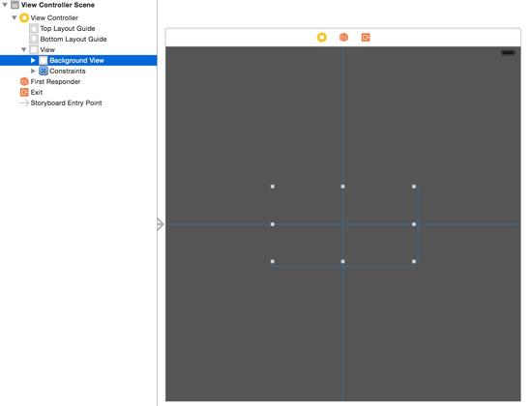Select the View Controller yellow icon in outline

pyautogui.click(x=24, y=18)
